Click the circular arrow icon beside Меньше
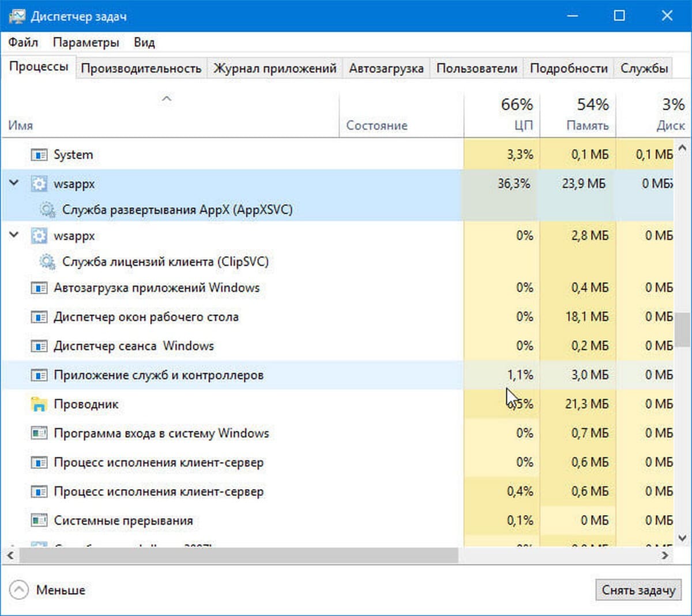Image resolution: width=692 pixels, height=616 pixels. pos(19,590)
